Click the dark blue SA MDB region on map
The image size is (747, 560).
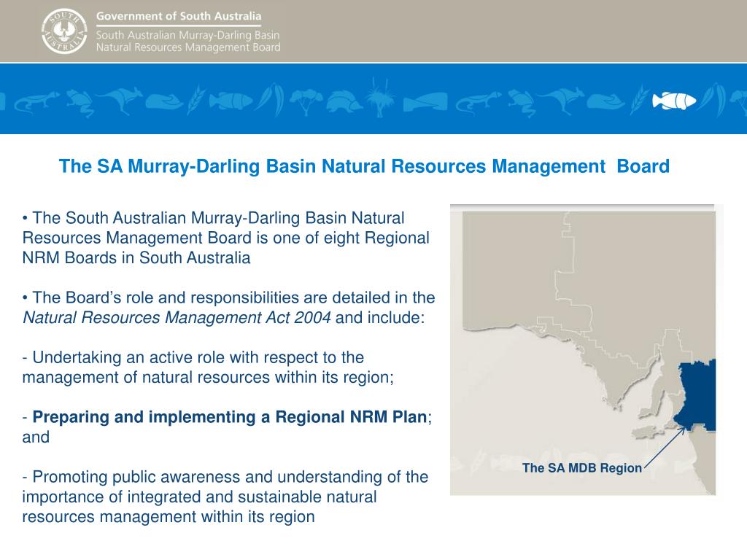click(x=697, y=394)
